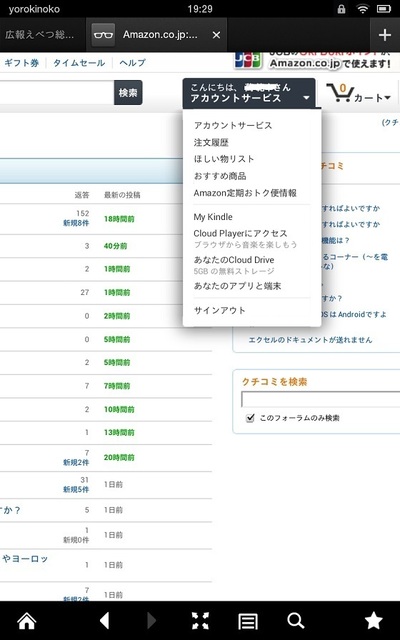400x640 pixels.
Task: Tap the yorokinoko device name
Action: pyautogui.click(x=34, y=9)
